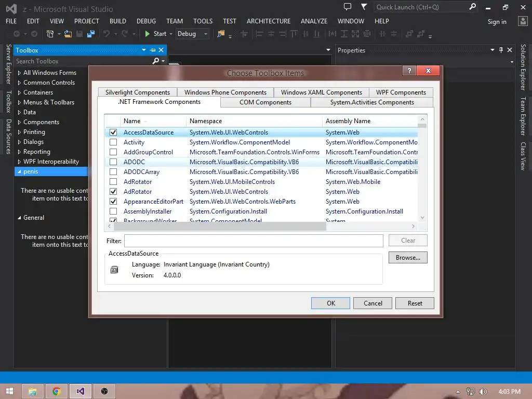Uncheck the AppearanceEditorPart checkbox
The image size is (532, 399).
(x=113, y=201)
